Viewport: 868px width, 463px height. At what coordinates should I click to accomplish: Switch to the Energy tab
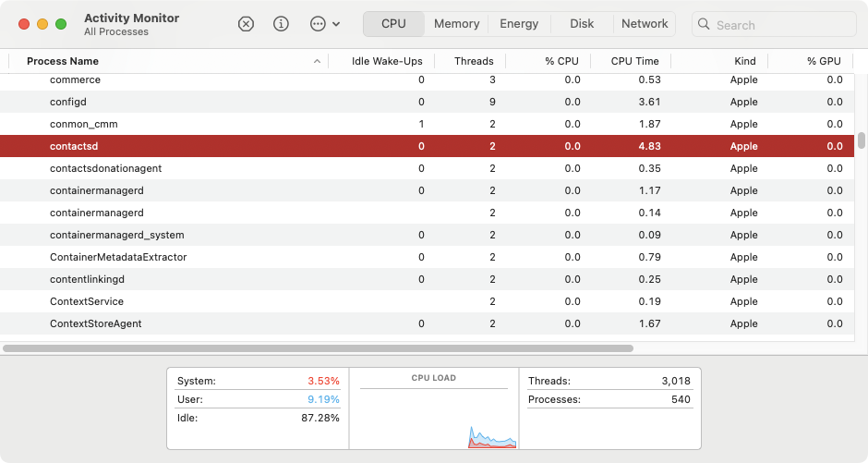point(519,24)
